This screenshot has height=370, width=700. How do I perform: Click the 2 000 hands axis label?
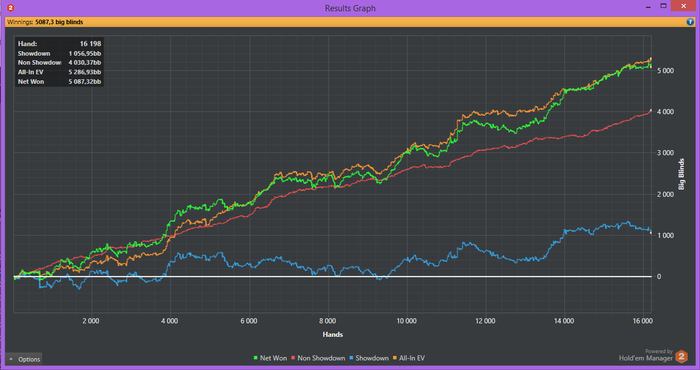[91, 321]
